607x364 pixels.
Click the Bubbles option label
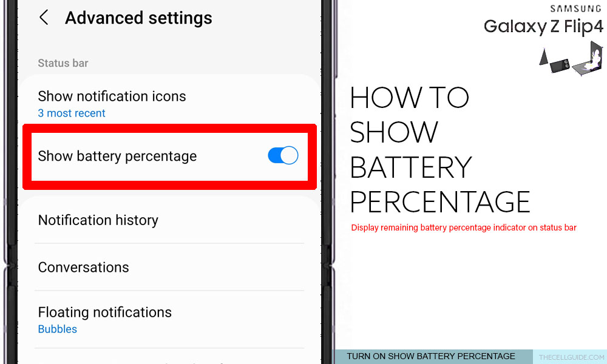coord(57,329)
